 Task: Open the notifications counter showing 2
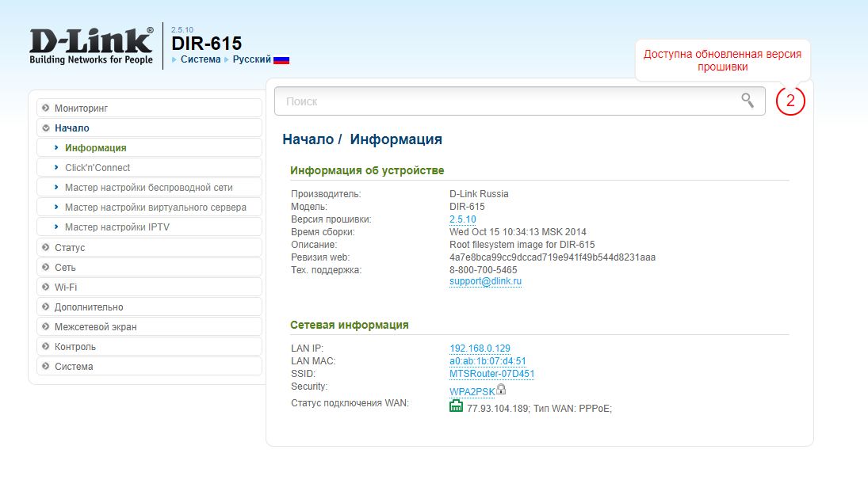(x=790, y=101)
